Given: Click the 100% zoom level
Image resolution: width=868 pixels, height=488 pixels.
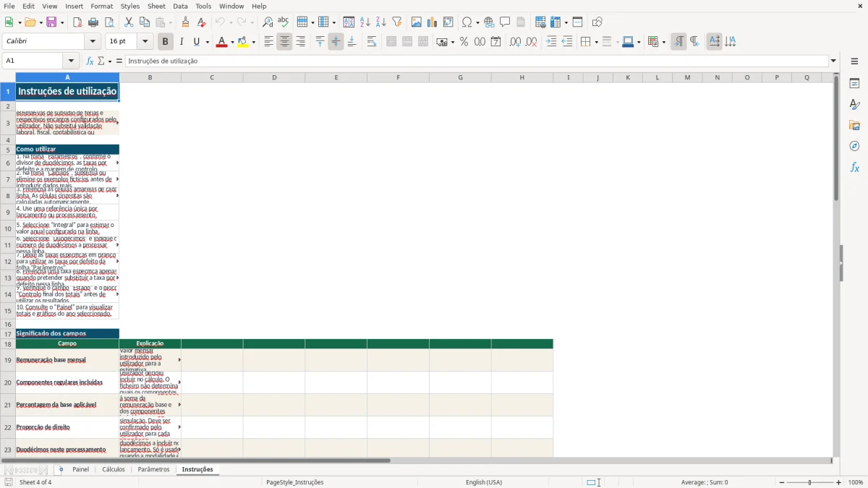Looking at the screenshot, I should click(x=856, y=482).
